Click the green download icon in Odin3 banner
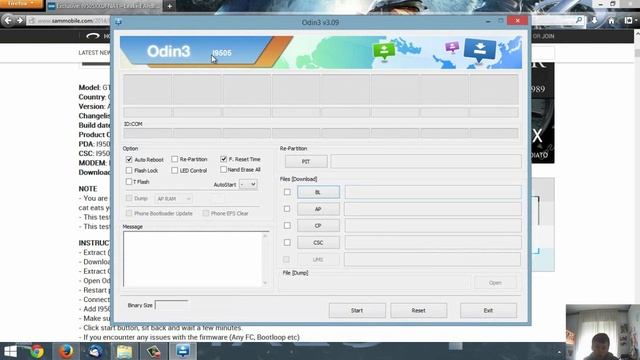 [384, 51]
